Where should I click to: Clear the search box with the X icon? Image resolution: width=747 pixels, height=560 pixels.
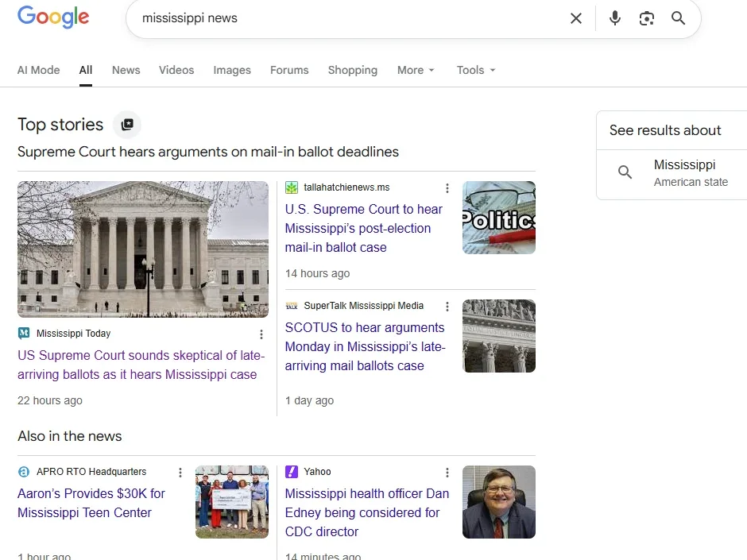pos(576,18)
